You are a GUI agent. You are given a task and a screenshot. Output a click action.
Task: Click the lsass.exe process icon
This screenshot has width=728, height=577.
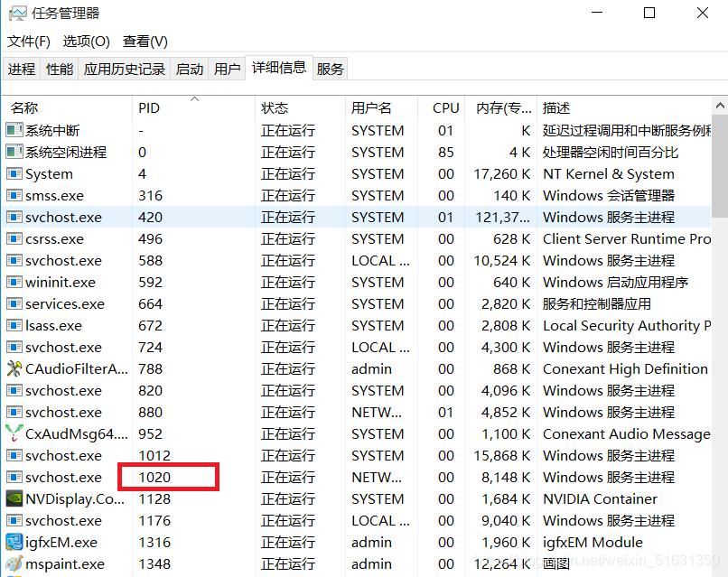tap(14, 325)
